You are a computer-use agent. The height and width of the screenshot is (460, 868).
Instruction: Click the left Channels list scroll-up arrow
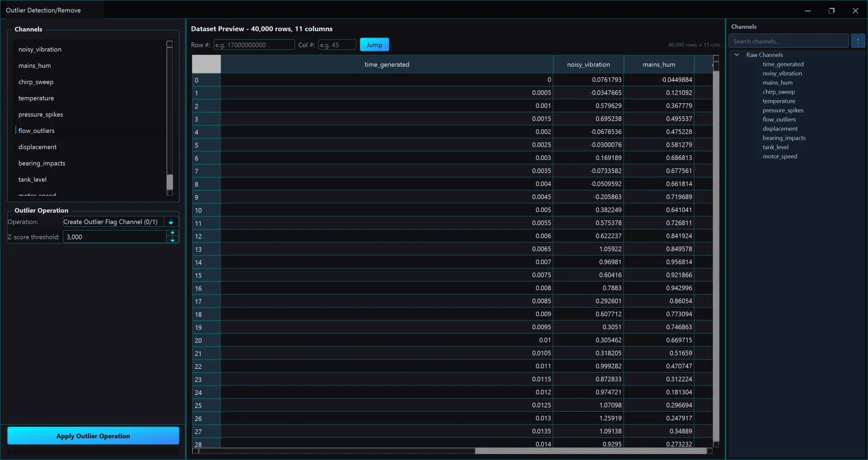click(x=170, y=44)
